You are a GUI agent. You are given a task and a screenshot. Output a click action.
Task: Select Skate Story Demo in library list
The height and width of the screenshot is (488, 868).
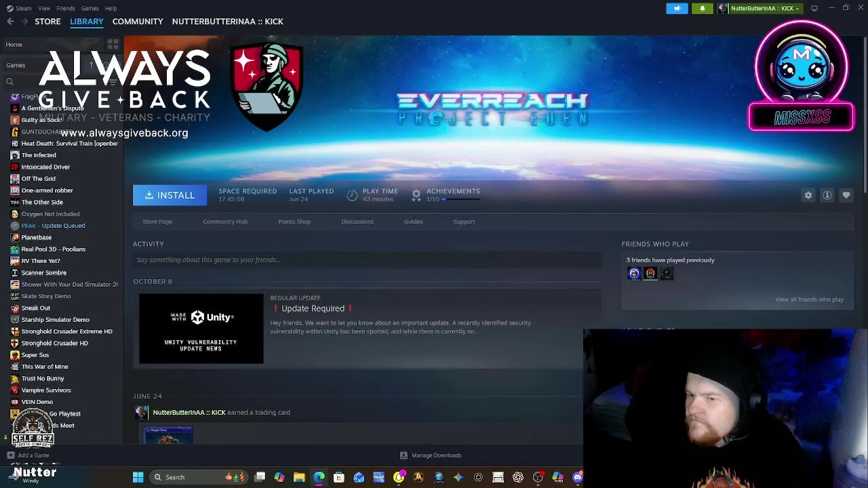(46, 296)
